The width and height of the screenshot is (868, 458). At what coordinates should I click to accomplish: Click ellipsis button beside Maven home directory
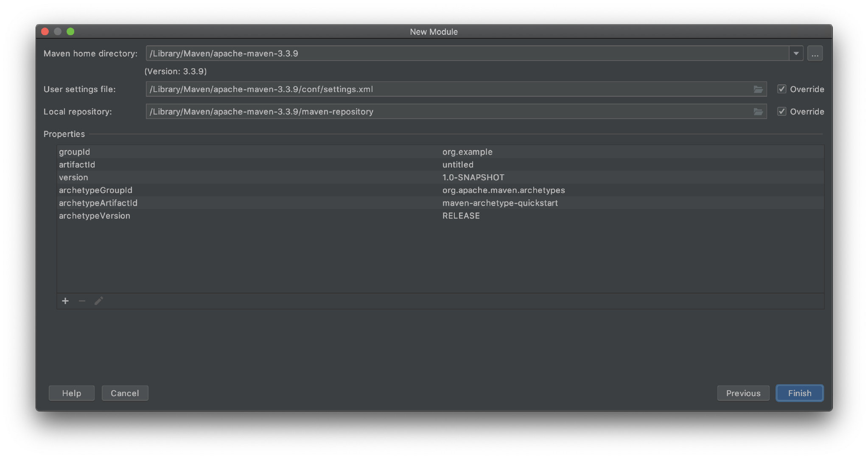815,54
